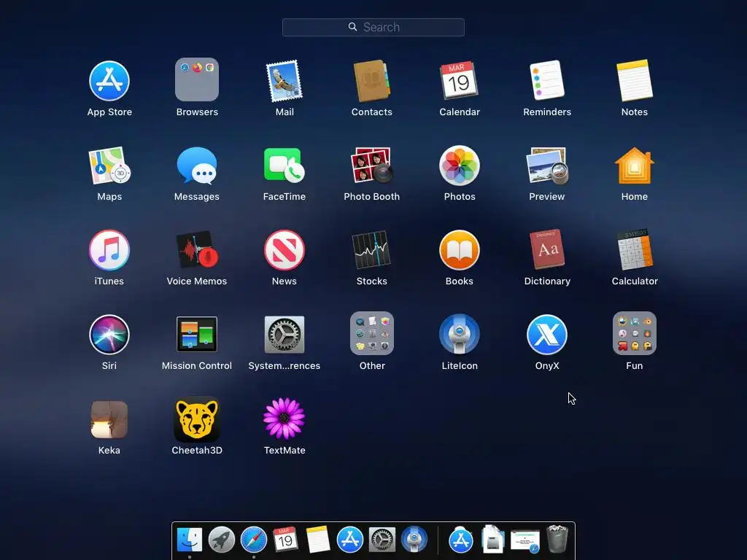Open the Messages app
Image resolution: width=747 pixels, height=560 pixels.
pos(197,166)
